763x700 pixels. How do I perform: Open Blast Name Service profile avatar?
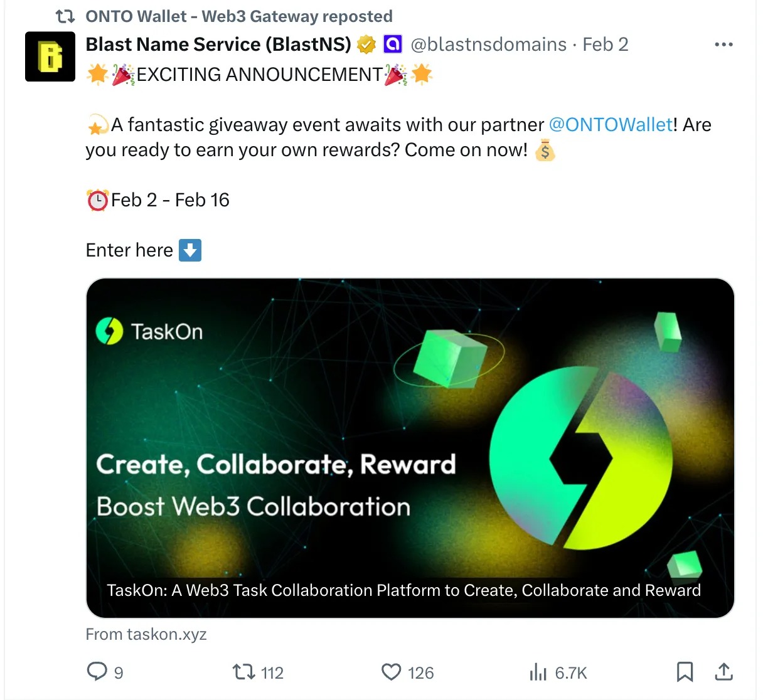click(x=50, y=56)
